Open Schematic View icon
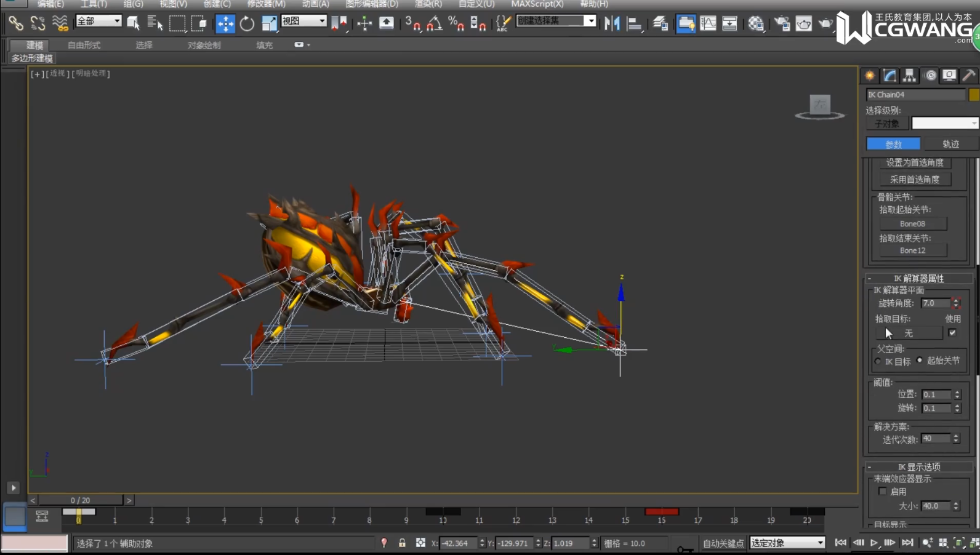980x555 pixels. pos(729,23)
